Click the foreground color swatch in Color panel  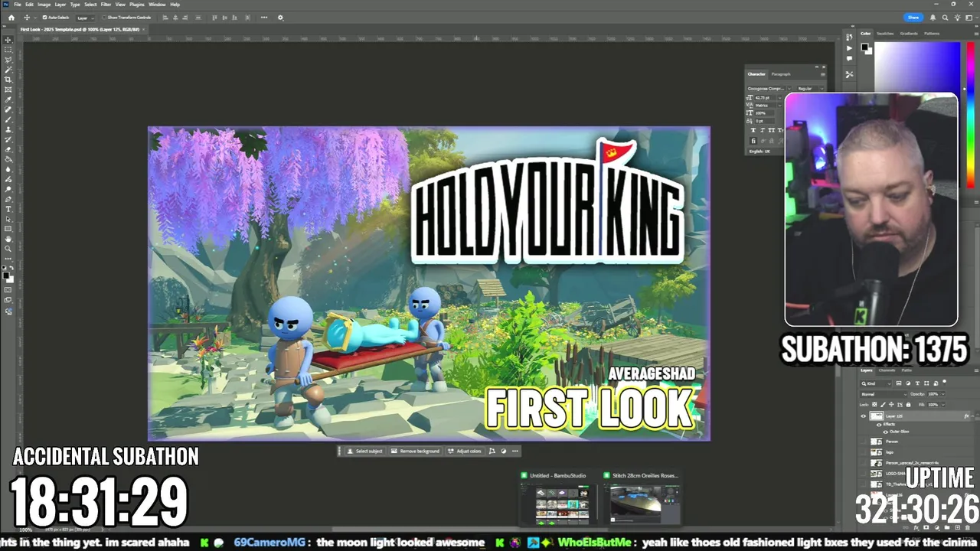(864, 47)
